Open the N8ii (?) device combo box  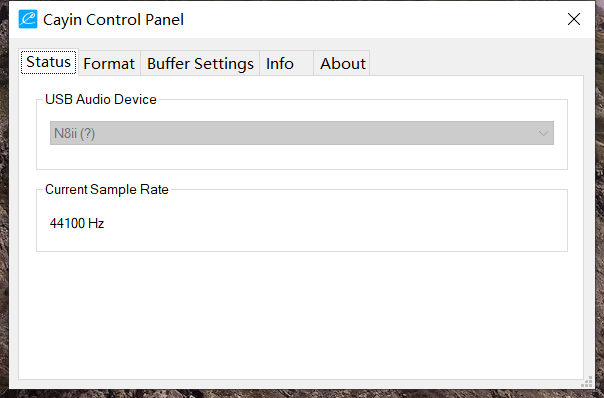pyautogui.click(x=302, y=133)
